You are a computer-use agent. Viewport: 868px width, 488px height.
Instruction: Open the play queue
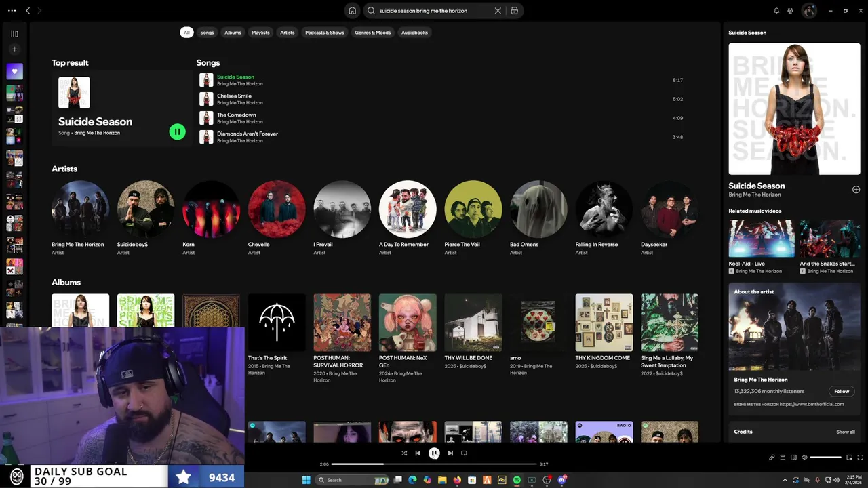pos(783,457)
